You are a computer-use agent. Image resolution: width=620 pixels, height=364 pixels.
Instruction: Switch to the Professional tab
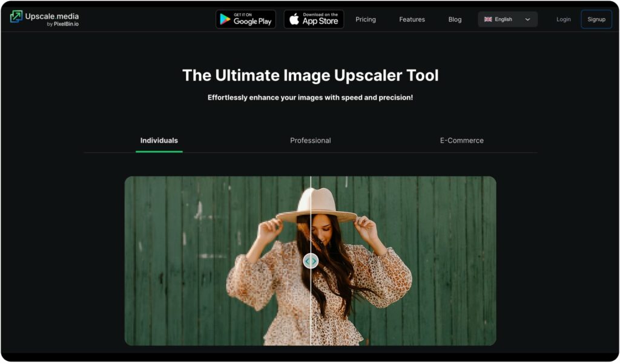pos(310,140)
